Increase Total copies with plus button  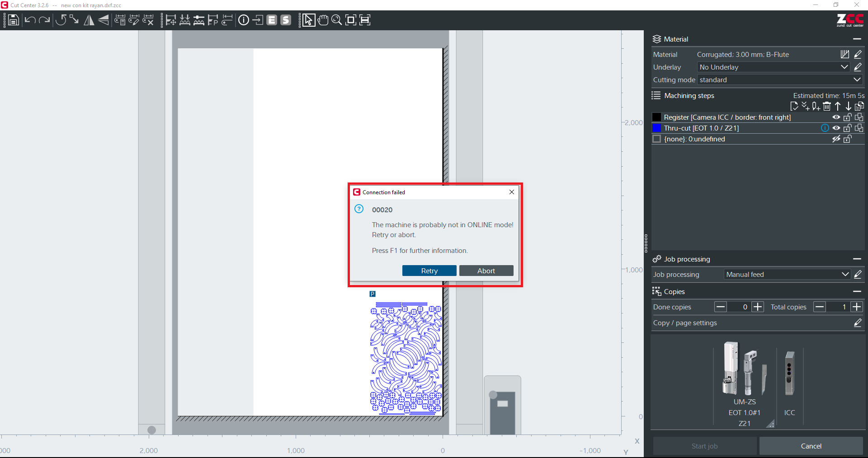(x=857, y=307)
